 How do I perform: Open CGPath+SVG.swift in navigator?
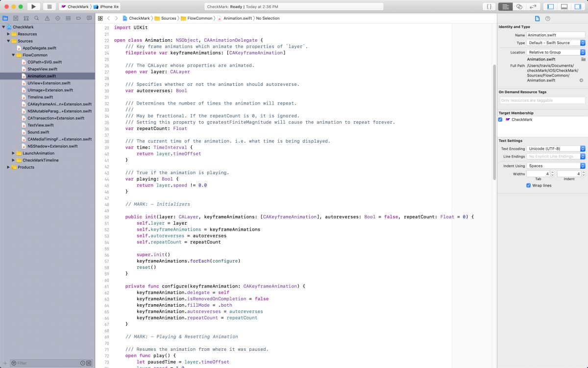click(x=45, y=62)
